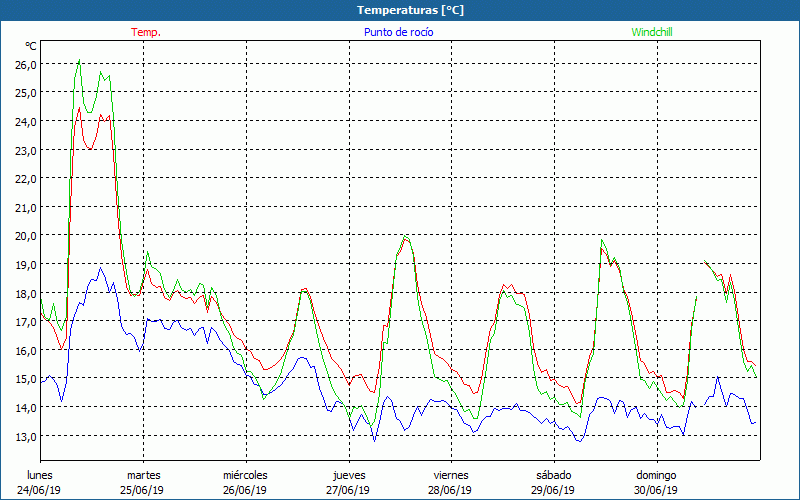The width and height of the screenshot is (800, 500).
Task: Click the 19,0 y-axis value
Action: click(x=26, y=265)
